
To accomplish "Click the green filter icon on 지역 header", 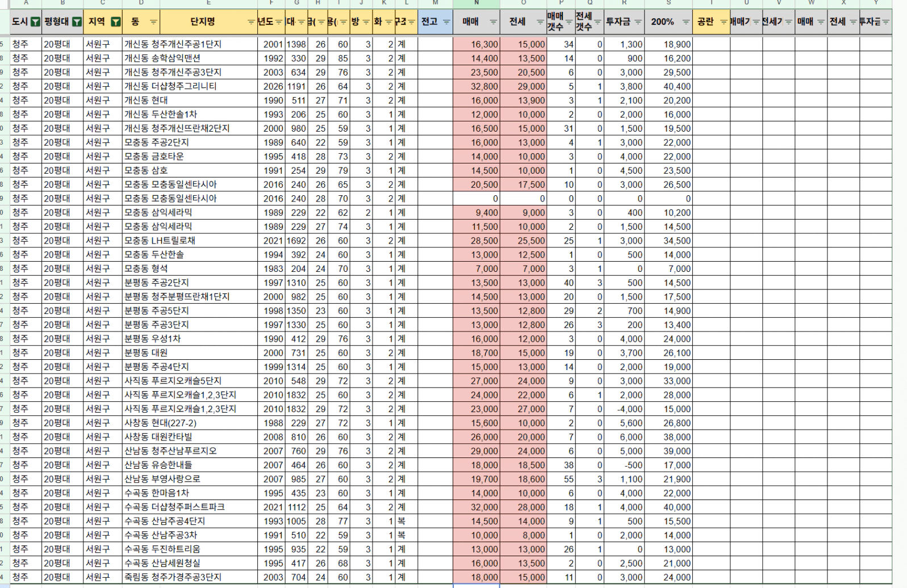I will click(x=115, y=22).
